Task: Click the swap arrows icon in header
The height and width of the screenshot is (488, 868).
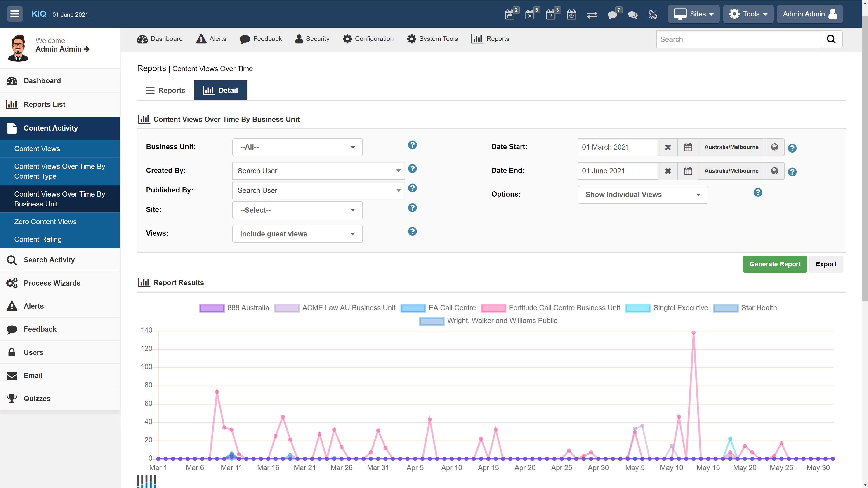Action: [x=592, y=14]
